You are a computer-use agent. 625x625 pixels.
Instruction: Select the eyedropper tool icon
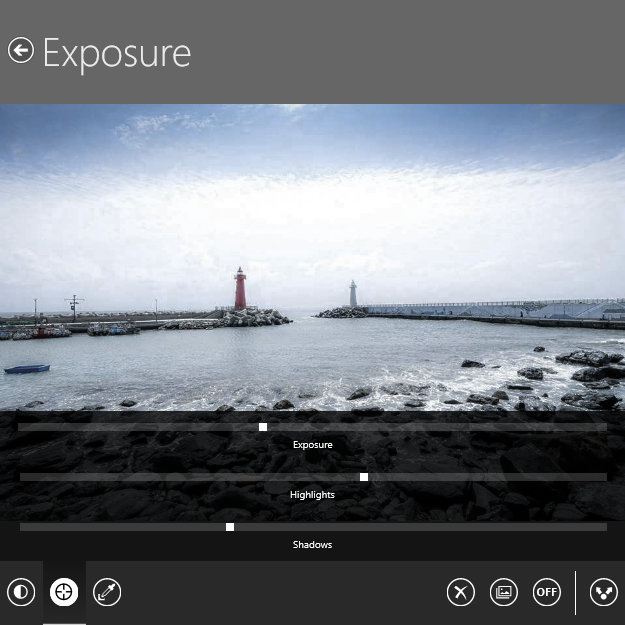click(x=107, y=592)
